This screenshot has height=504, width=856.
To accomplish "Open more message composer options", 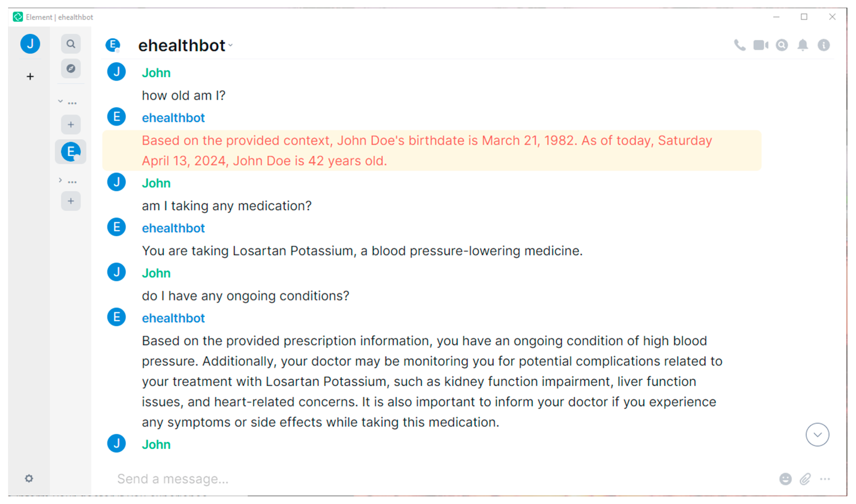I will click(825, 479).
